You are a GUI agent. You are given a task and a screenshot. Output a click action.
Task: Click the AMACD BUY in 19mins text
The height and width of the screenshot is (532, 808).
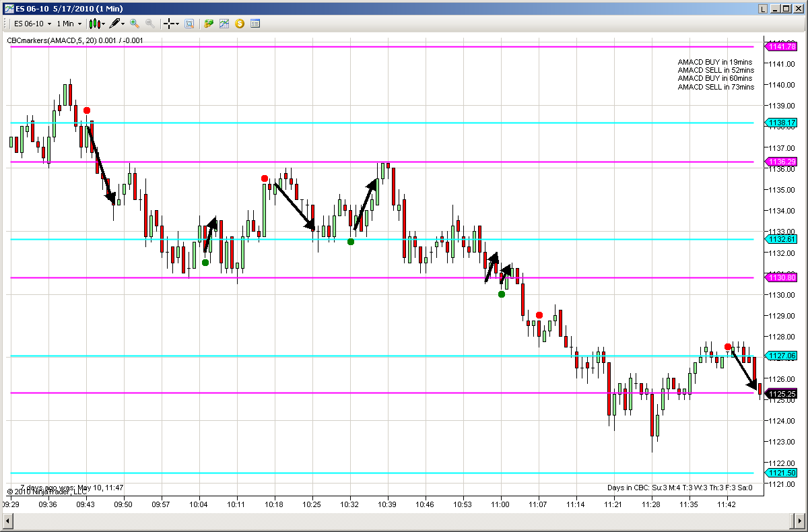715,61
